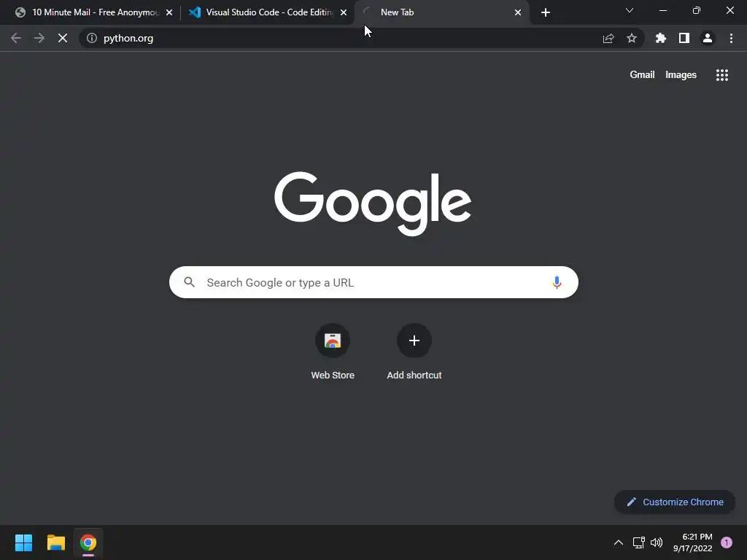Share this page from the address bar
The image size is (747, 560).
click(x=608, y=38)
